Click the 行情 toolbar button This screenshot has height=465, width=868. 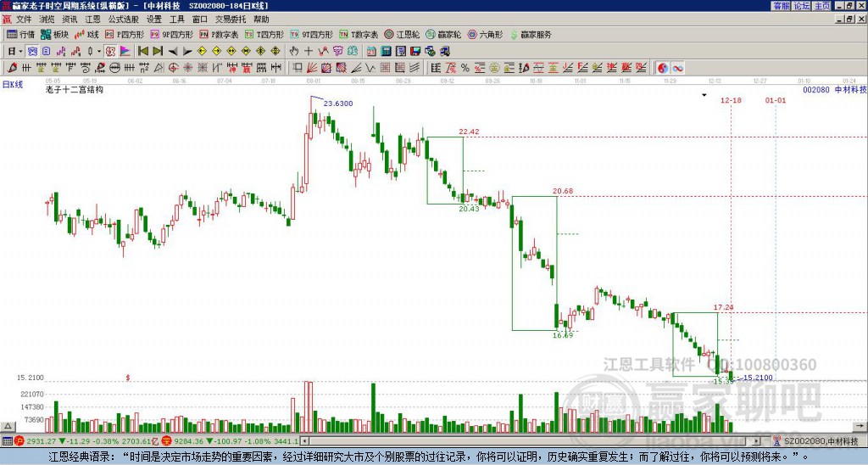tap(21, 34)
